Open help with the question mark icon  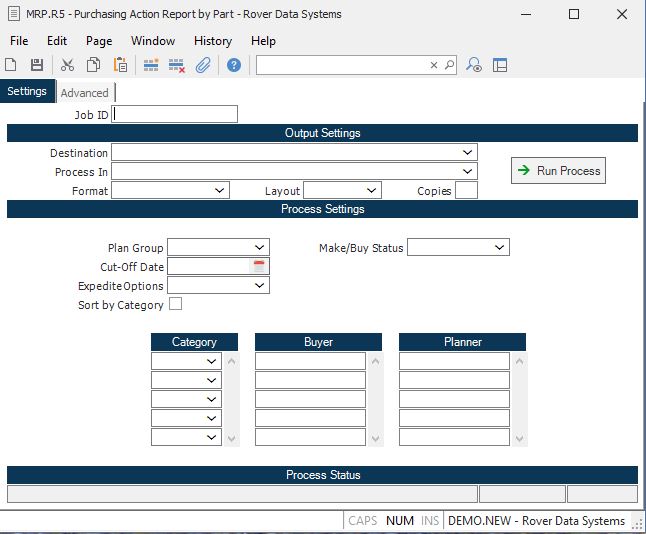point(234,65)
